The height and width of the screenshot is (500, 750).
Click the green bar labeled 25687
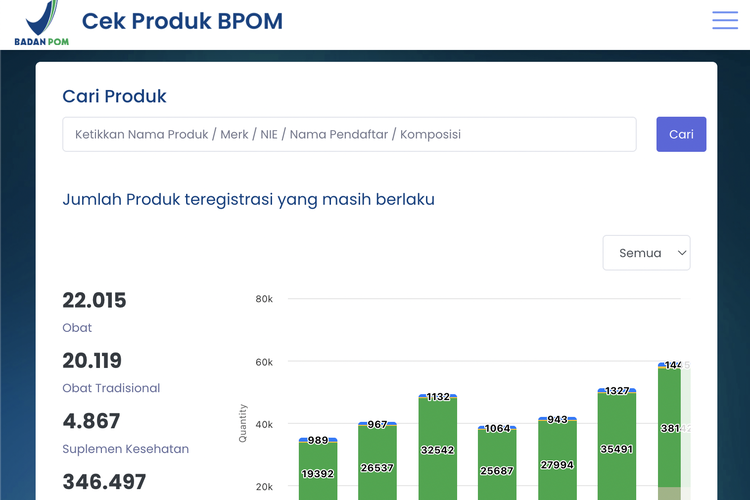(497, 465)
